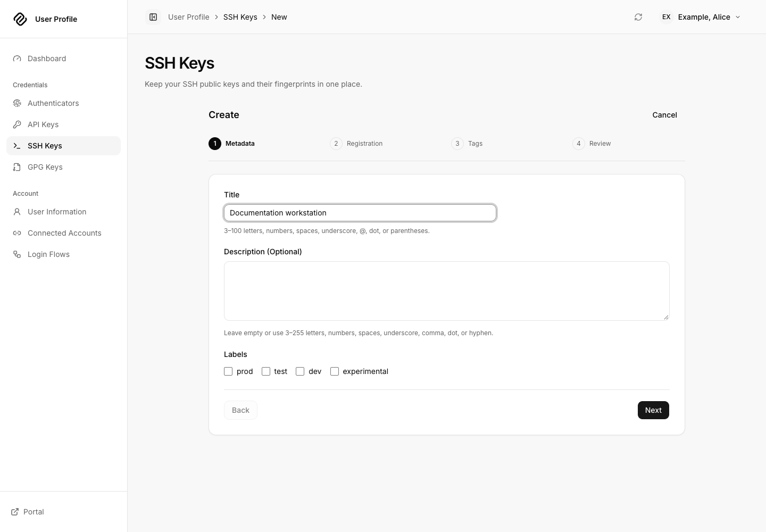Check the test label checkbox
The width and height of the screenshot is (766, 532).
point(266,371)
